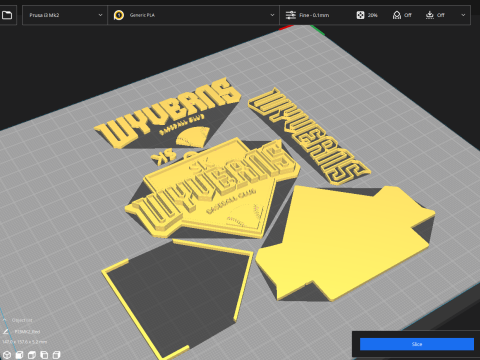Click the pencil edit job name icon
The image size is (480, 360).
(6, 332)
